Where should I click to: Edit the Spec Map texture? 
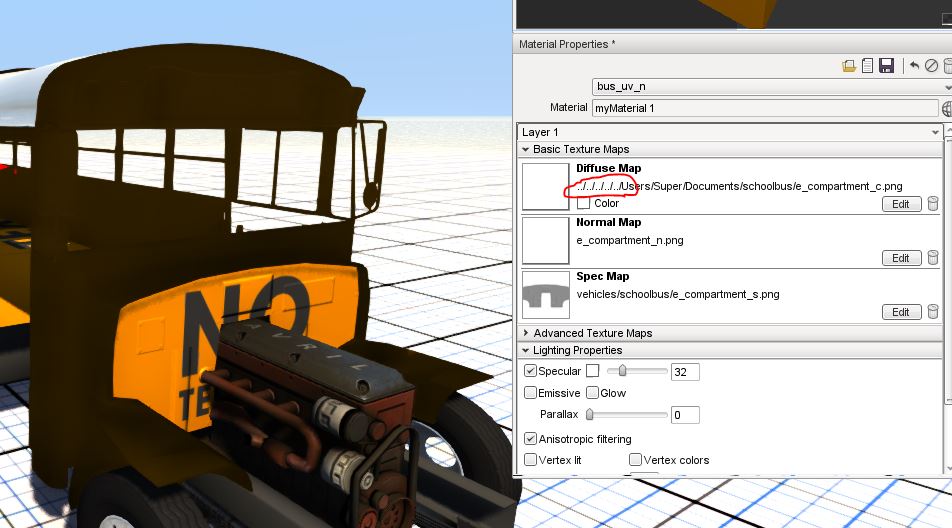tap(902, 312)
